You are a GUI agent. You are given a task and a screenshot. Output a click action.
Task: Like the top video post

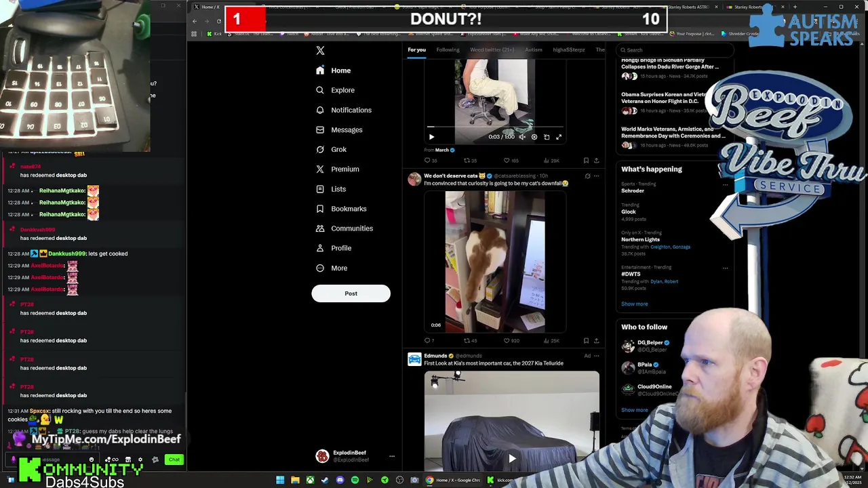click(x=511, y=161)
